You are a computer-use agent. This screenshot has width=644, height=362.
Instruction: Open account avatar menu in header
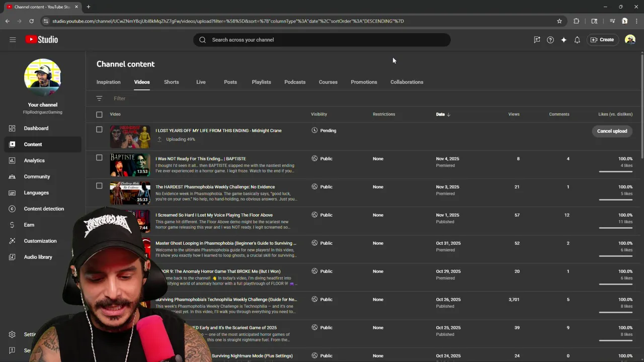pos(630,40)
